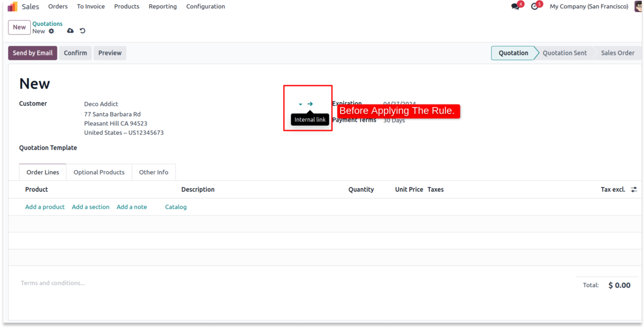Open the messages conversation icon
Viewport: 644px width, 328px height.
click(515, 7)
